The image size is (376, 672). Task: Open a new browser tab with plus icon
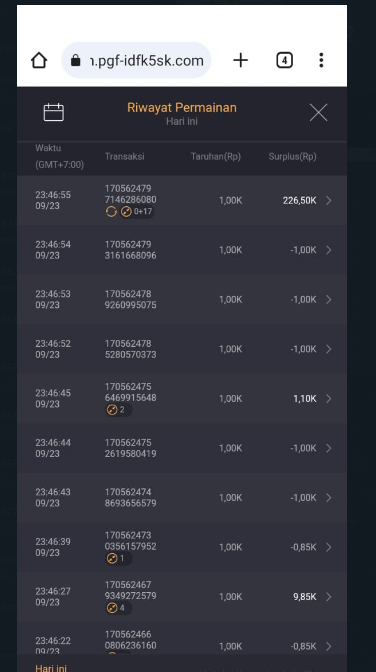click(x=241, y=60)
